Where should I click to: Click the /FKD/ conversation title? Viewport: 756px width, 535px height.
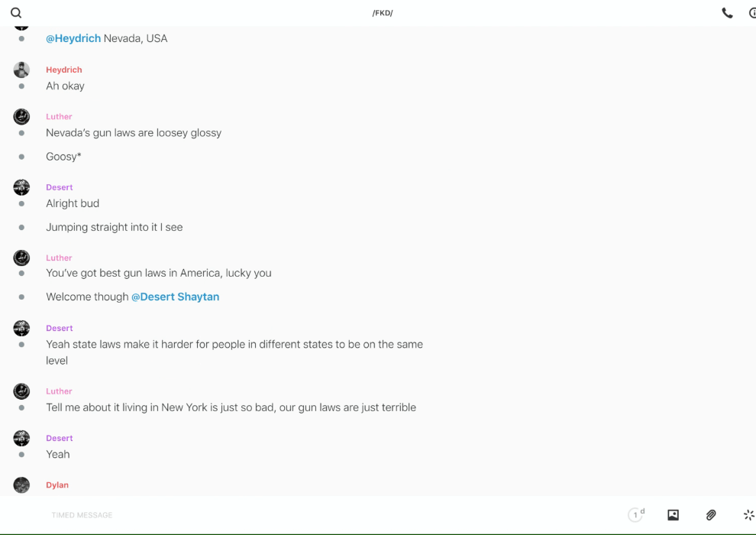point(383,13)
